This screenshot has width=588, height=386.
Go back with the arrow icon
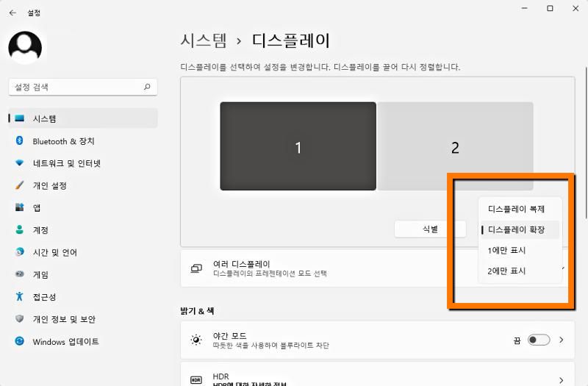point(12,12)
